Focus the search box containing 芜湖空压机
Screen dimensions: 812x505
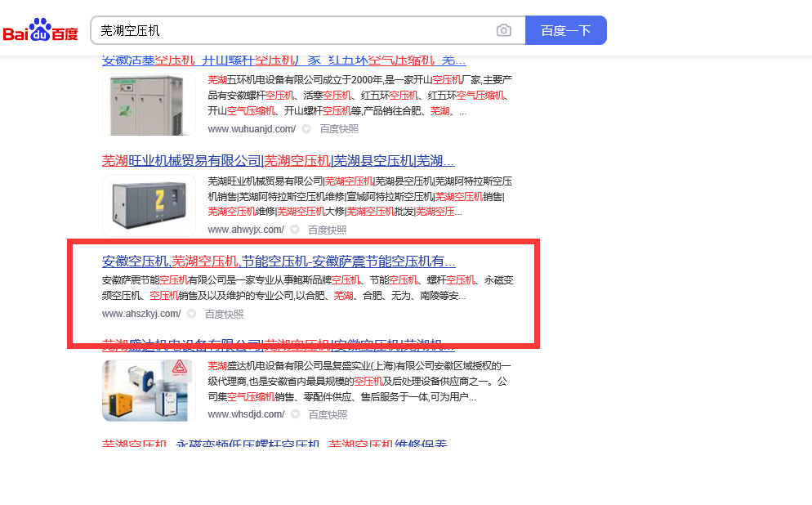click(294, 31)
